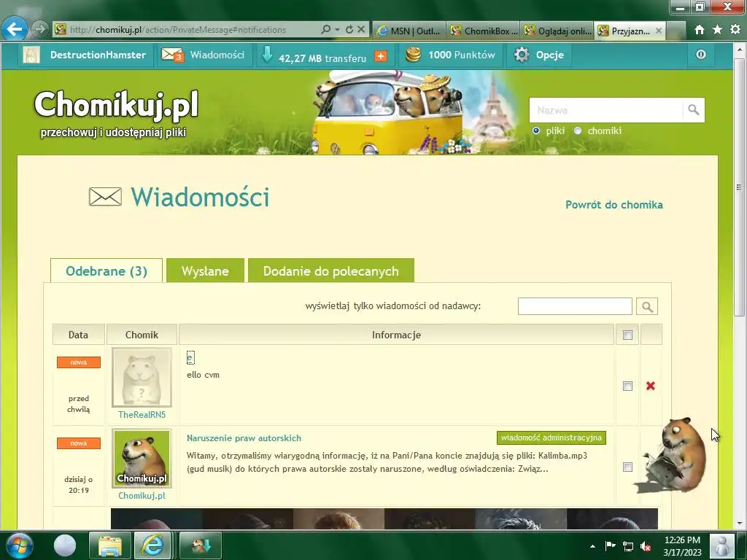Open TheRealRN5 avatar thumbnail

pyautogui.click(x=142, y=377)
